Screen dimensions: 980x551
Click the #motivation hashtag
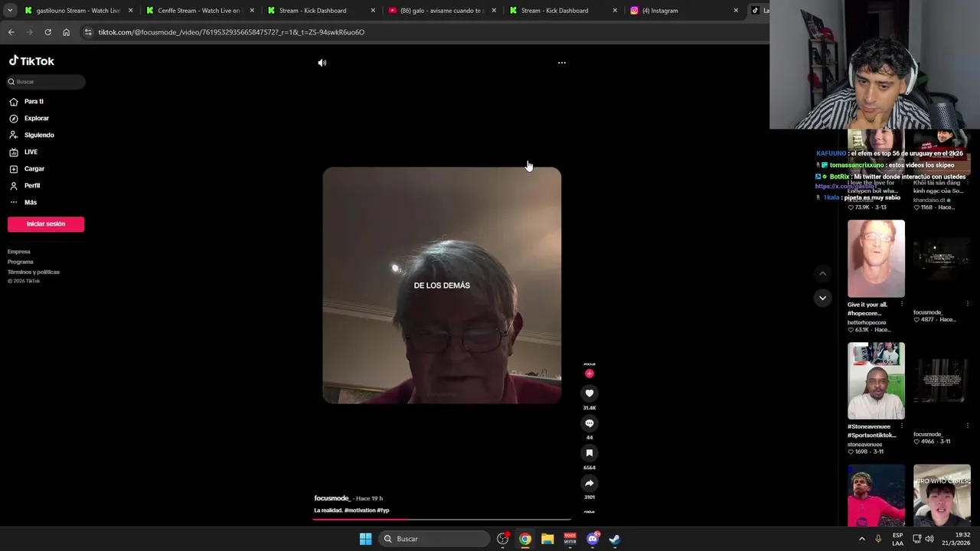click(360, 510)
